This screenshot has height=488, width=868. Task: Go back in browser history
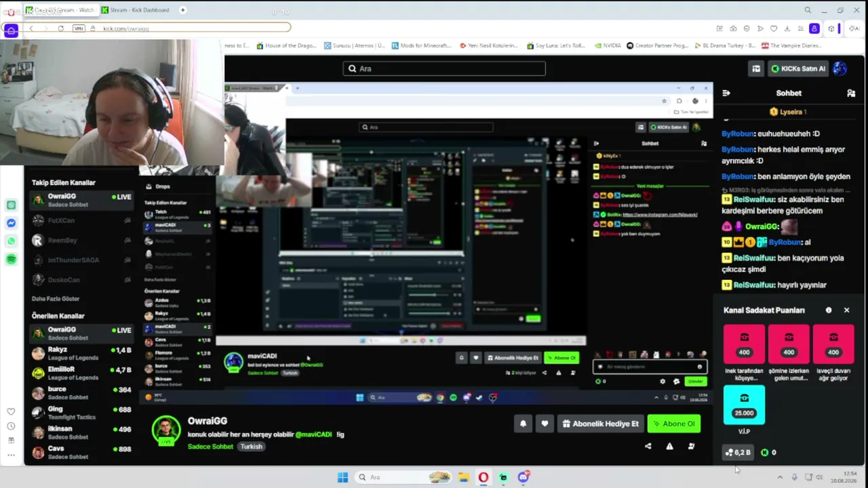tap(31, 28)
